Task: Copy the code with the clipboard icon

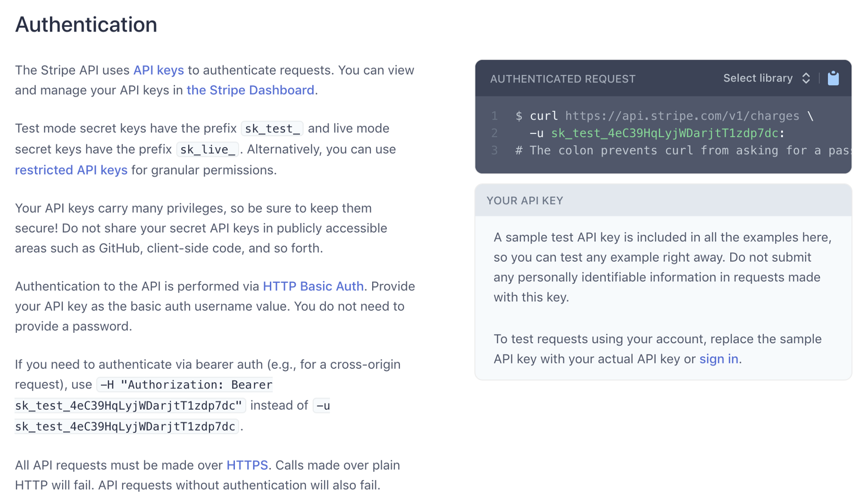Action: (x=833, y=78)
